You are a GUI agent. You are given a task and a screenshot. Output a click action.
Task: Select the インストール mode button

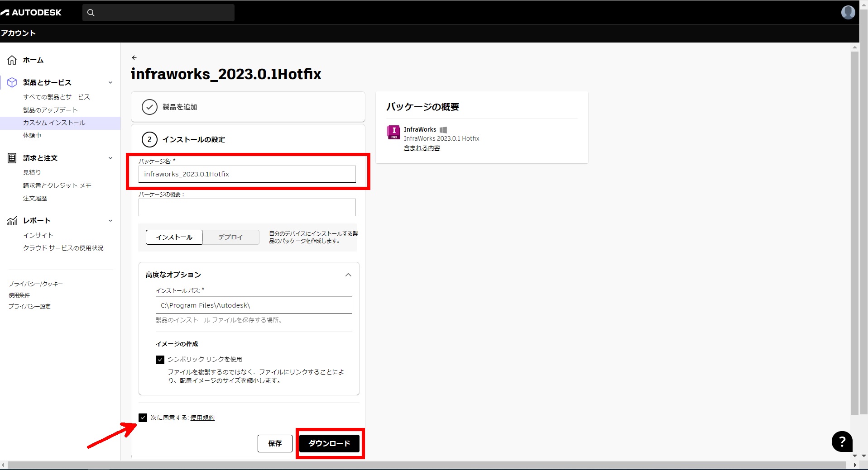pyautogui.click(x=174, y=237)
